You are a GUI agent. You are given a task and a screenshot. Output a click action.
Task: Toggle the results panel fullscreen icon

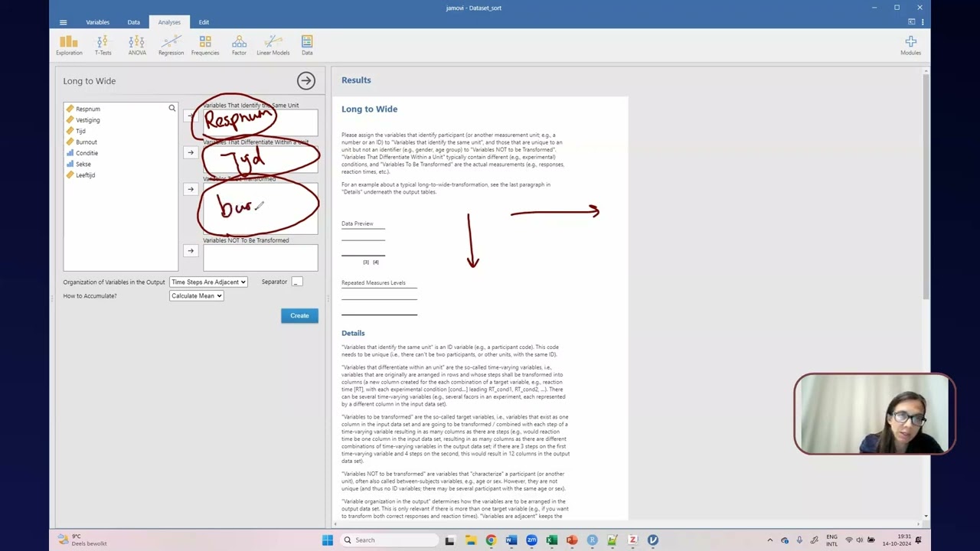tap(911, 21)
